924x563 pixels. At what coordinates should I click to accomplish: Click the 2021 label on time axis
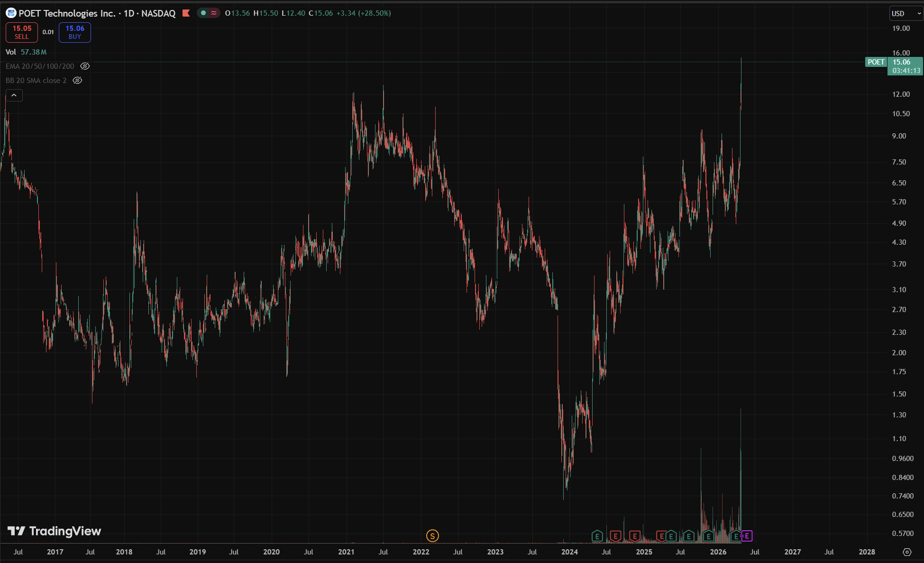point(346,552)
